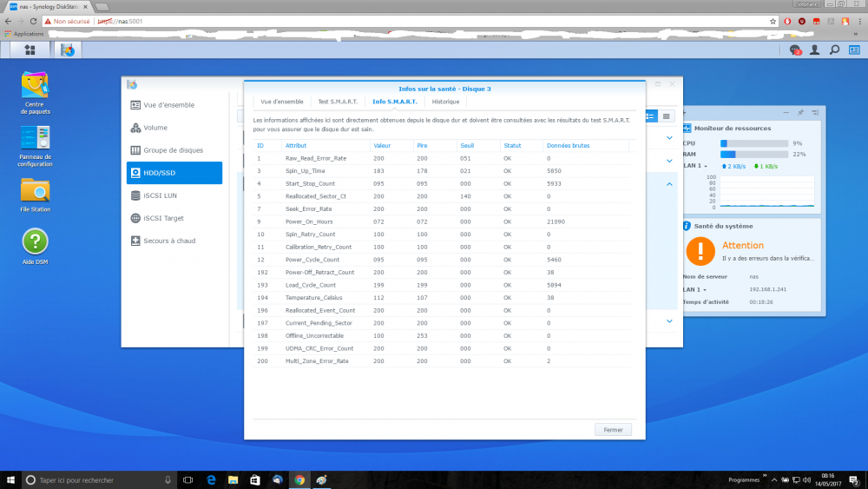Open LAN 1 dropdown in Santé du système
The width and height of the screenshot is (868, 489).
(694, 289)
